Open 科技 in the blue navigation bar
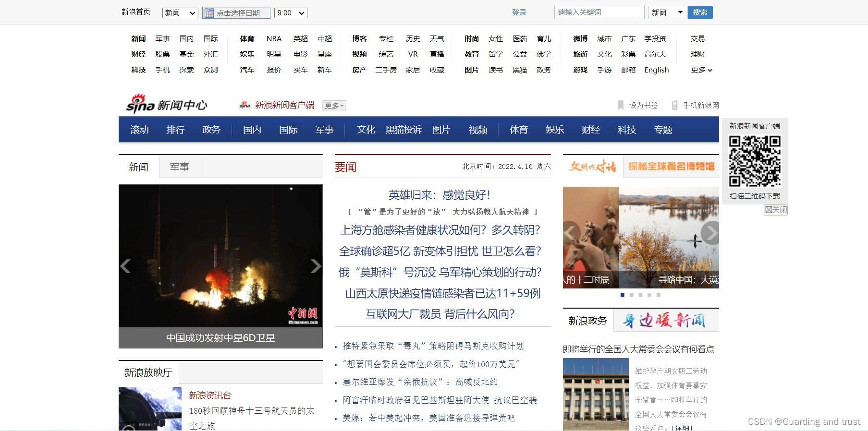868x431 pixels. (x=627, y=130)
